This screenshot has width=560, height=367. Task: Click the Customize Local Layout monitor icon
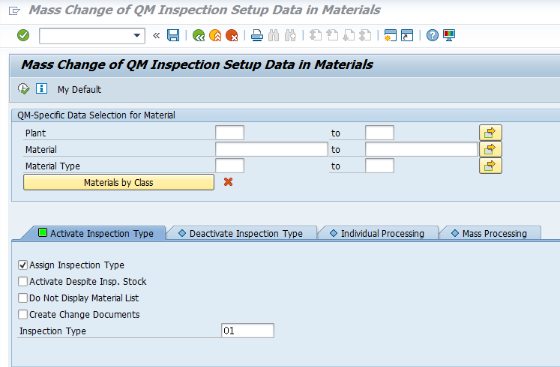pyautogui.click(x=449, y=35)
